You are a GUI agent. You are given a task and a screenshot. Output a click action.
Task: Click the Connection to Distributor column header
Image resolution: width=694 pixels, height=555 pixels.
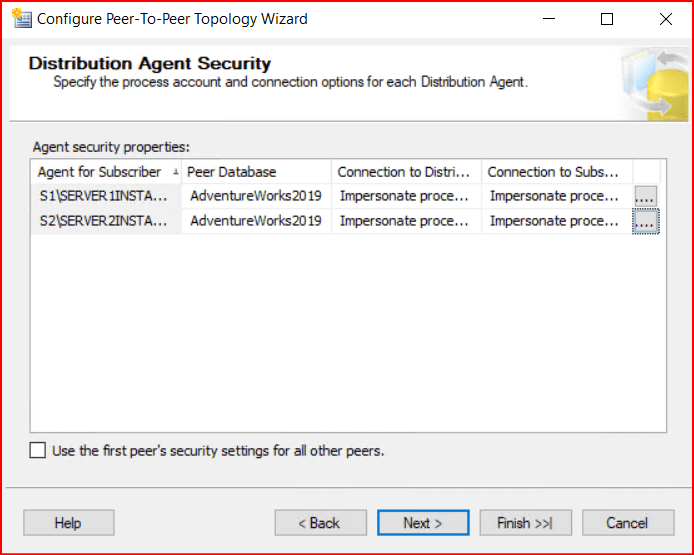[406, 172]
